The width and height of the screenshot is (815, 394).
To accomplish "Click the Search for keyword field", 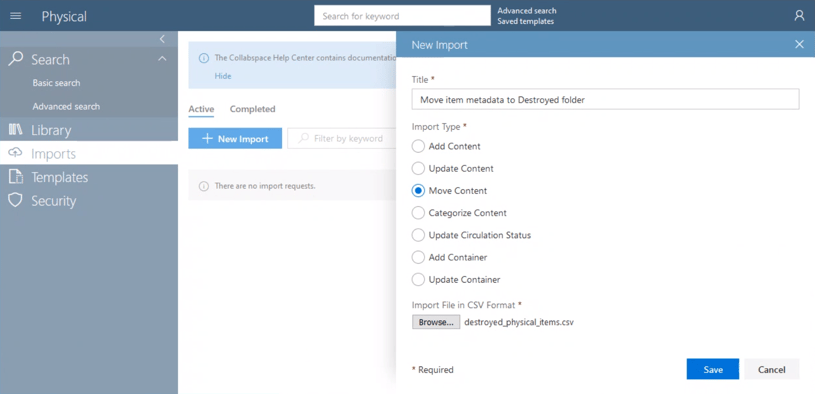I will 402,16.
